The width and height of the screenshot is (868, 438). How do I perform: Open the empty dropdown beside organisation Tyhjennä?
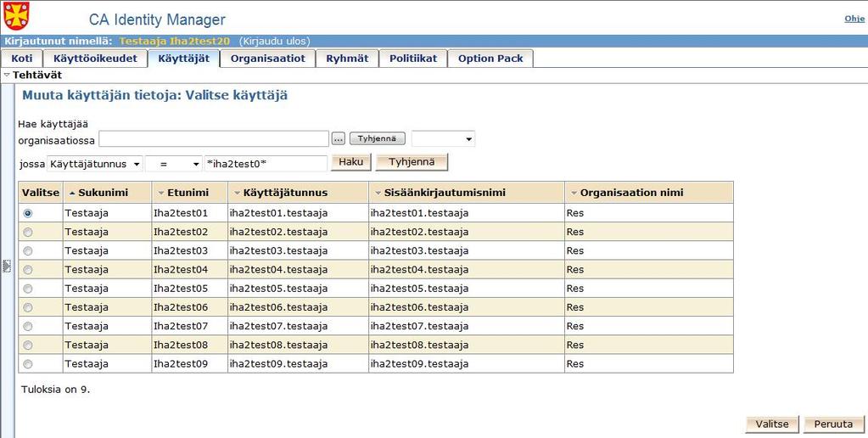pyautogui.click(x=443, y=138)
